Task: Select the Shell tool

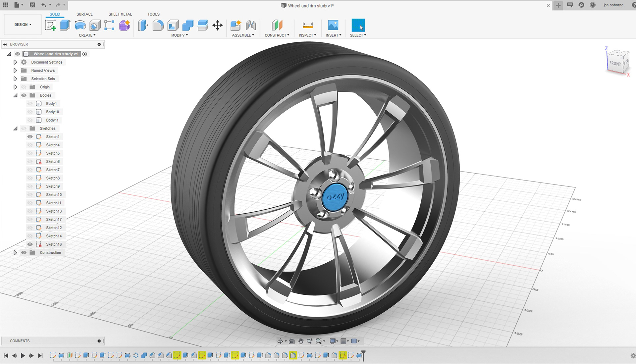Action: (x=173, y=25)
